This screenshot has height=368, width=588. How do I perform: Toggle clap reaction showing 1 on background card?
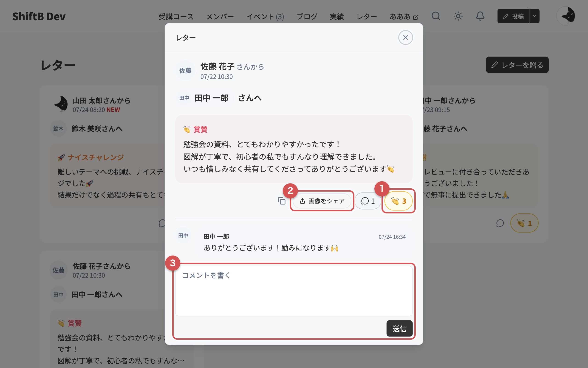524,223
